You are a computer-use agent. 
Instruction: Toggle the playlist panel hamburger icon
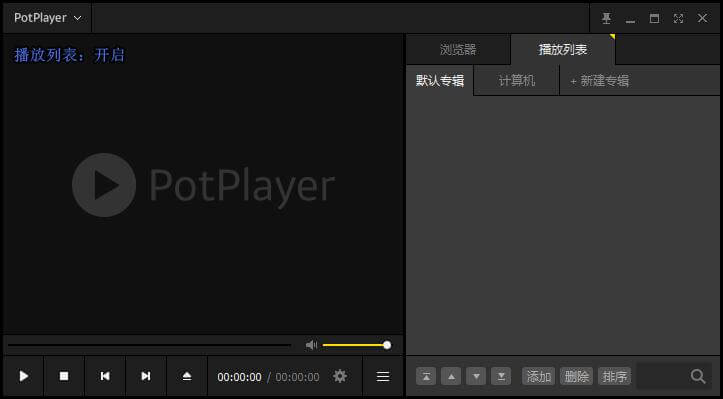(x=383, y=376)
